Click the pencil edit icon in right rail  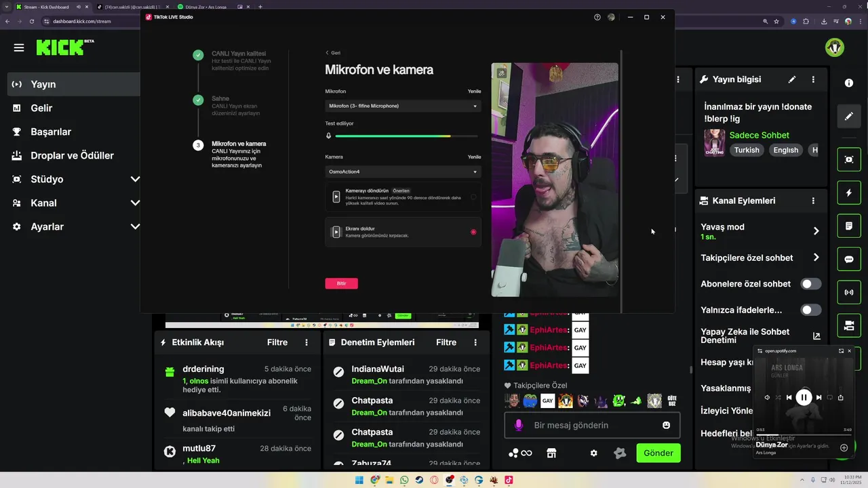[849, 117]
